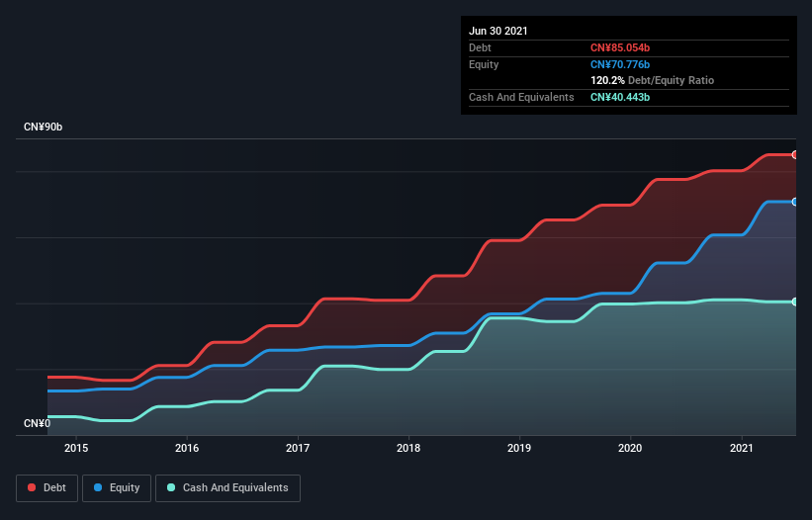Select the 2017 axis label
The image size is (812, 520).
(x=298, y=448)
